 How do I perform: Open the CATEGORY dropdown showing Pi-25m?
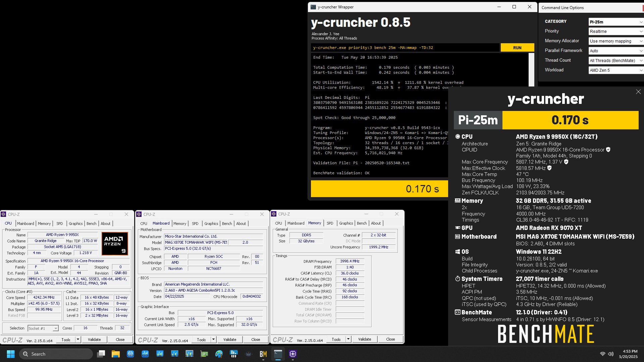(616, 22)
